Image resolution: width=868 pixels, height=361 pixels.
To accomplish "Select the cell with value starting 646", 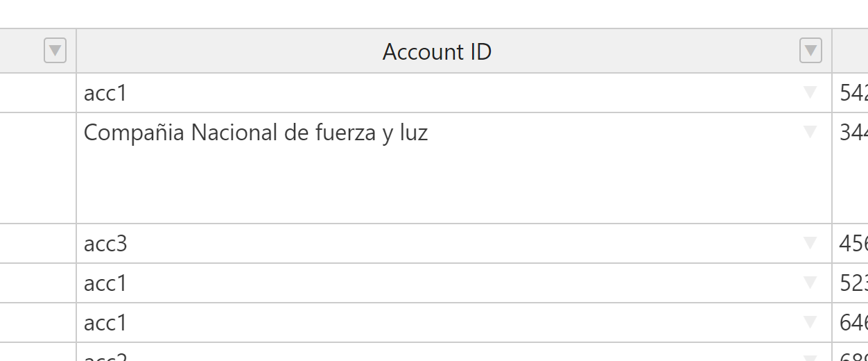I will (850, 323).
